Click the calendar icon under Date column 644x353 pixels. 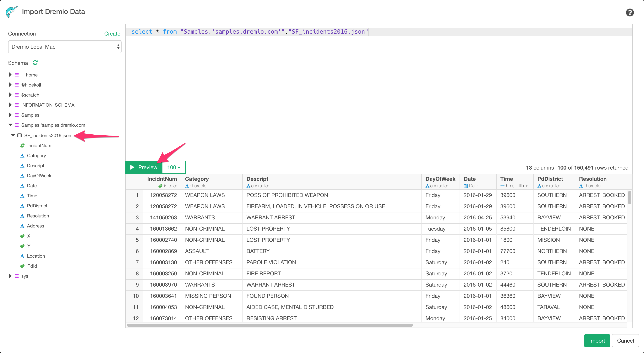click(x=466, y=186)
